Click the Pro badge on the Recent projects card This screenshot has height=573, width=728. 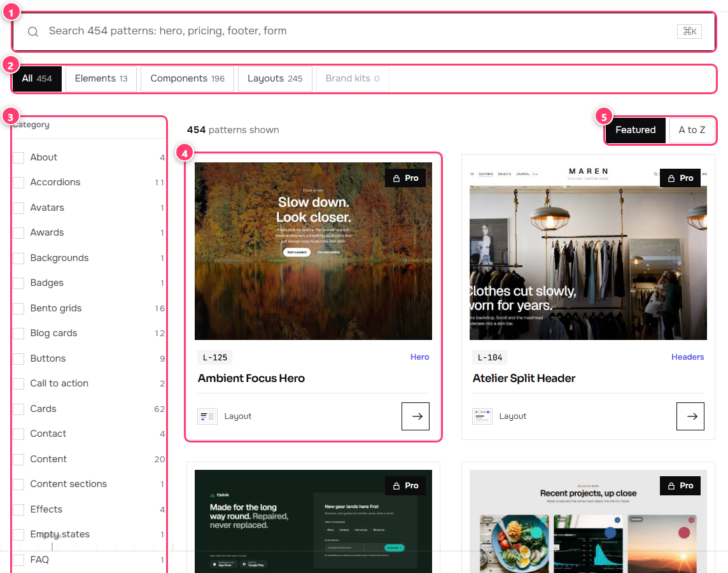click(680, 486)
